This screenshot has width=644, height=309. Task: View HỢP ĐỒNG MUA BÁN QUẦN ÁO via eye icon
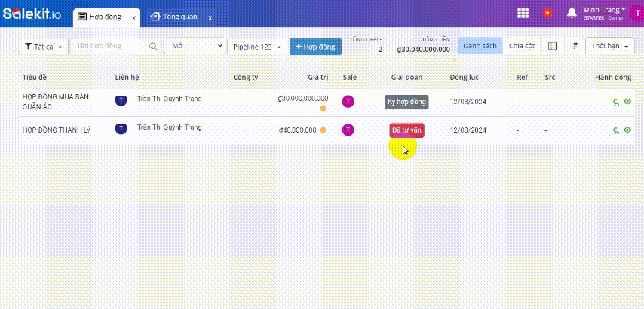627,102
